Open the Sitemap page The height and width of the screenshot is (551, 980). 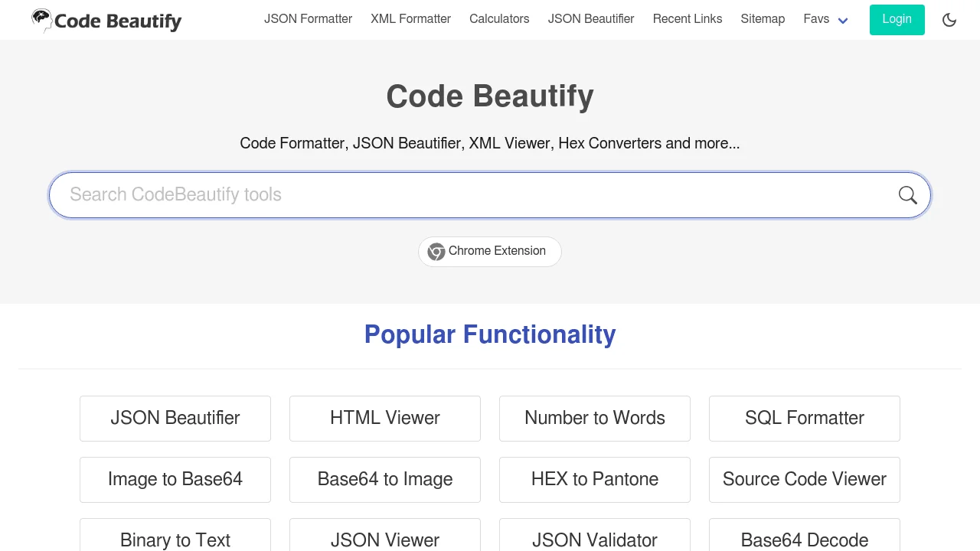click(763, 19)
